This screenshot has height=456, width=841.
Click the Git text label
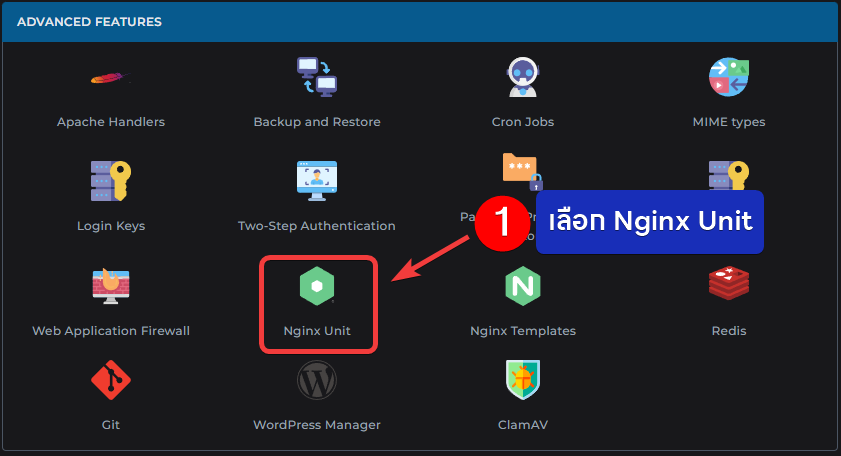click(110, 424)
